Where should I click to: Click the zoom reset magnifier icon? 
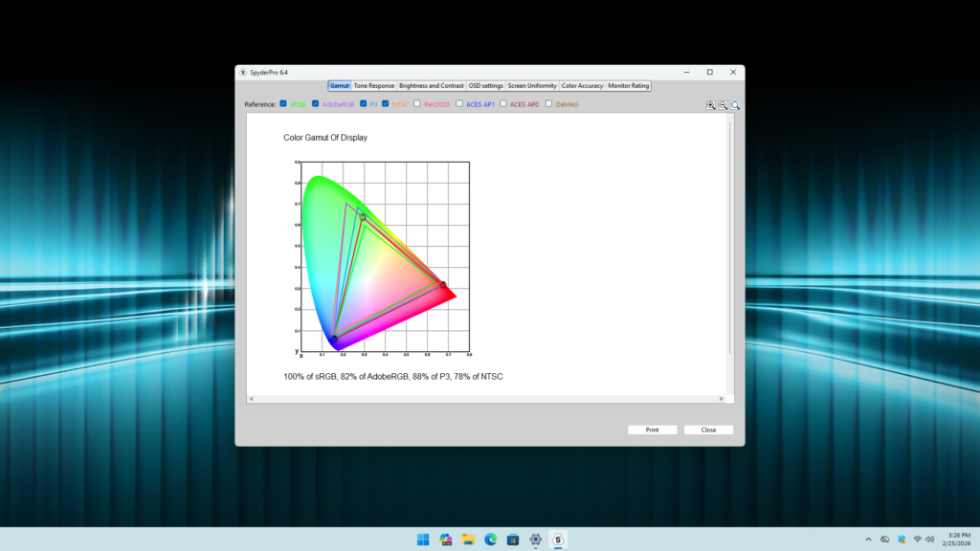[736, 105]
